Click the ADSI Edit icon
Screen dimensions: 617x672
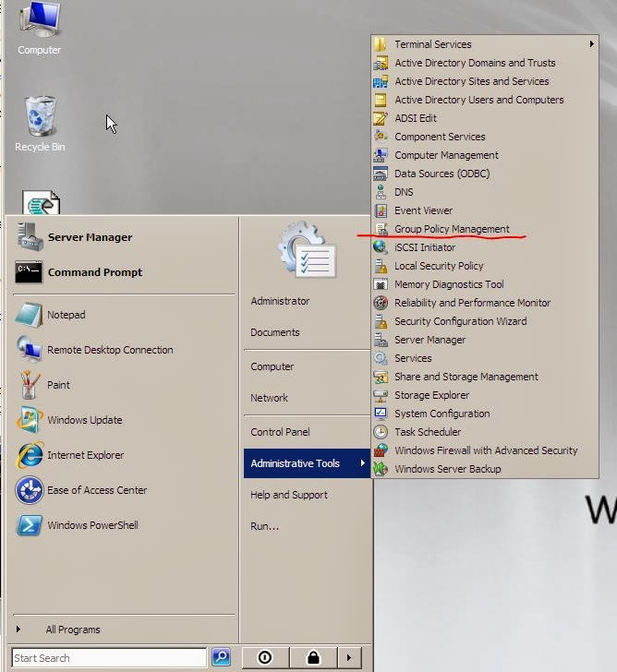coord(381,118)
